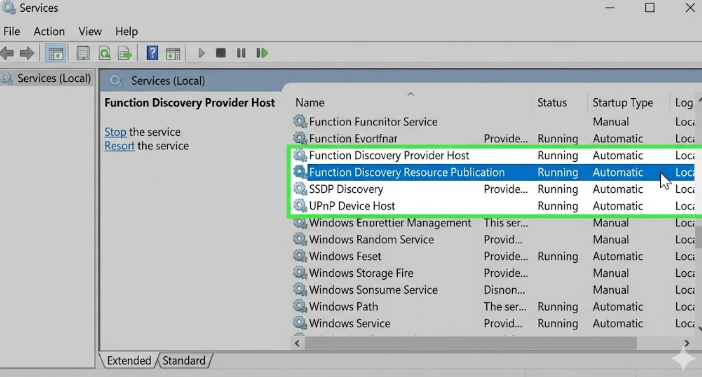The width and height of the screenshot is (702, 377).
Task: Click Running status of SSDP Discovery
Action: point(558,189)
